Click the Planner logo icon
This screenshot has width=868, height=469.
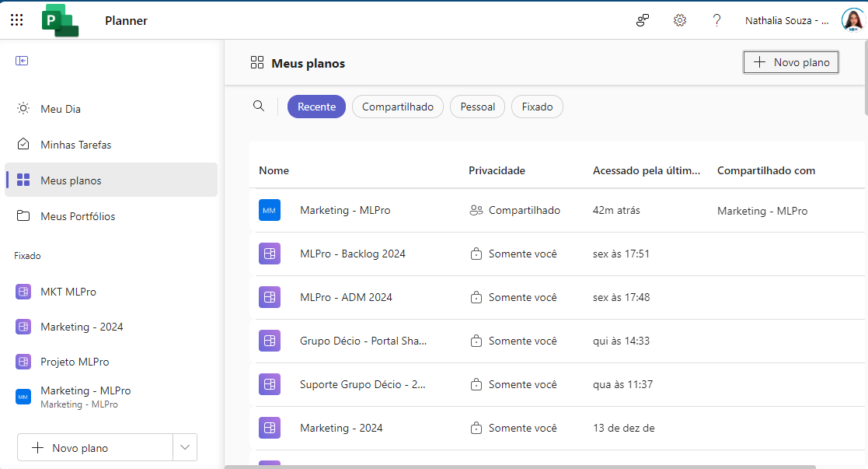(x=61, y=20)
